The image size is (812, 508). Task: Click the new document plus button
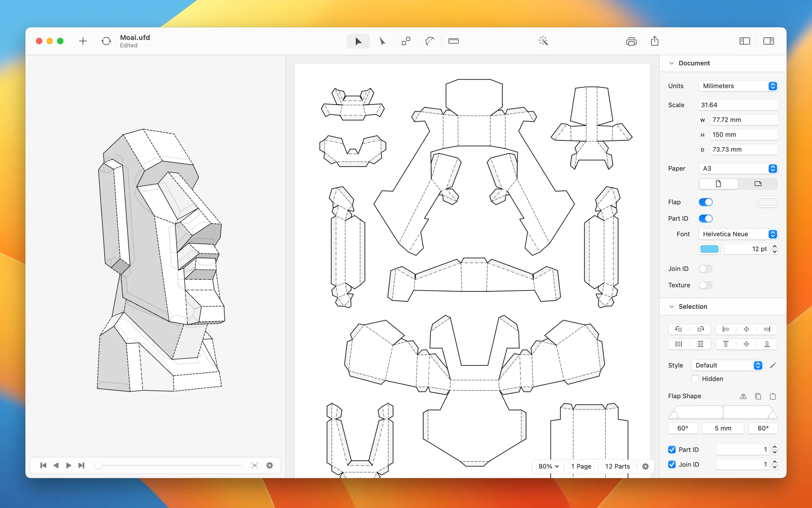click(x=83, y=41)
